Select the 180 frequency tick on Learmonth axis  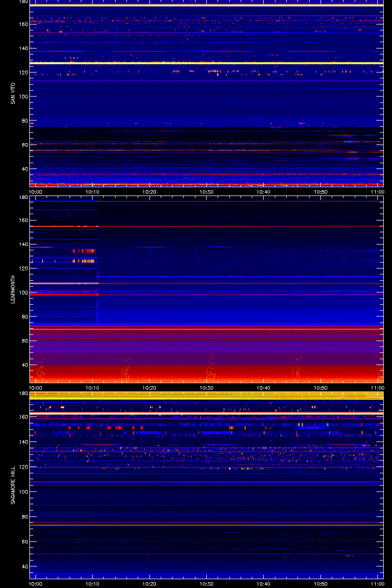23,198
